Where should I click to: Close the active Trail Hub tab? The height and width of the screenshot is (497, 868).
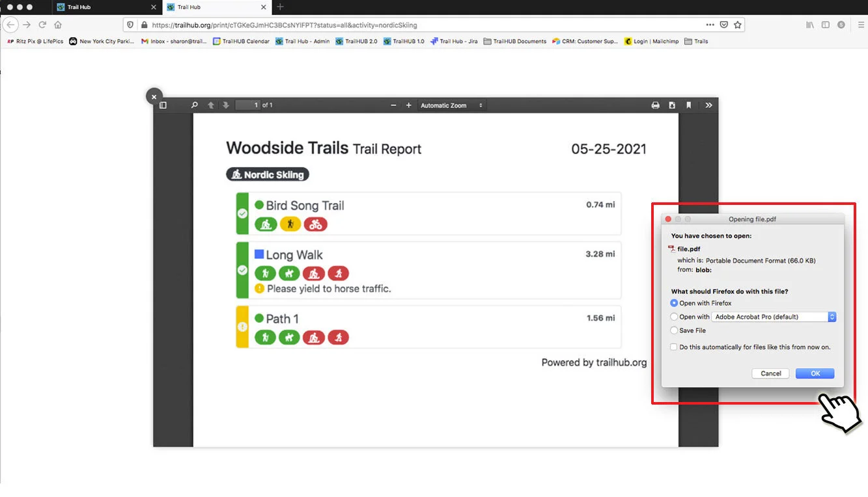[264, 7]
